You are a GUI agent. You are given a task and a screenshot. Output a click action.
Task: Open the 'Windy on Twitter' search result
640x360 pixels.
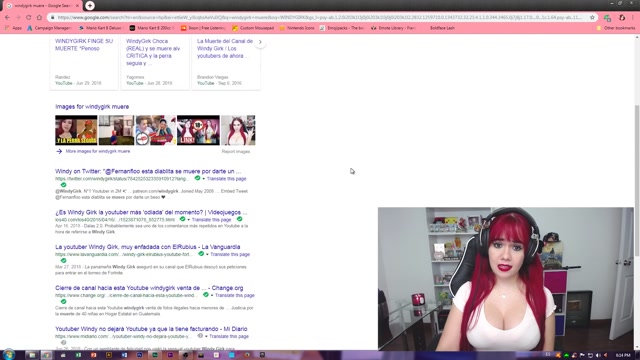[x=148, y=171]
